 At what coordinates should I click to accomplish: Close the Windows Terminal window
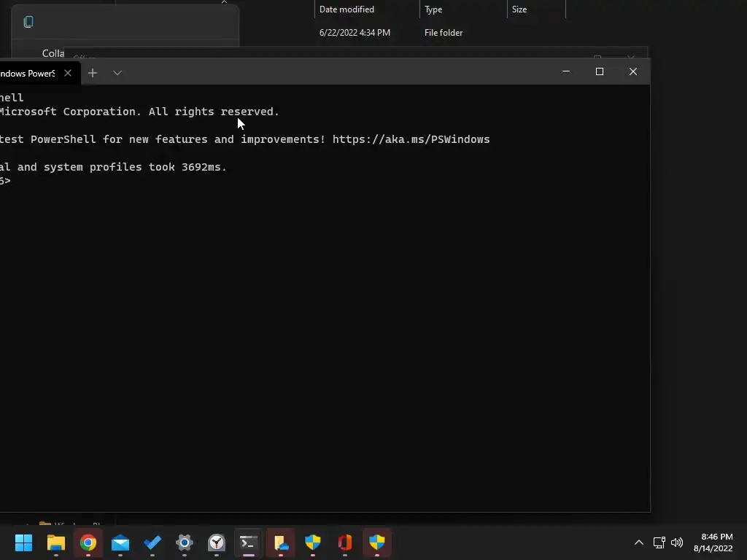click(632, 71)
